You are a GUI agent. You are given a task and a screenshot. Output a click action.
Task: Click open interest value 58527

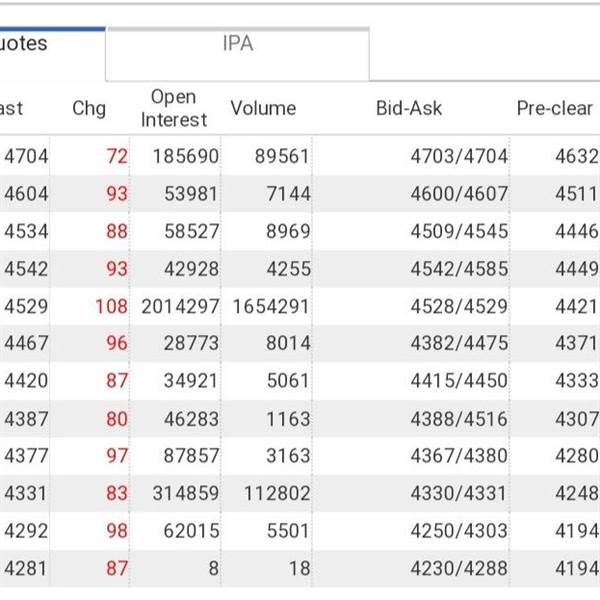pos(186,232)
